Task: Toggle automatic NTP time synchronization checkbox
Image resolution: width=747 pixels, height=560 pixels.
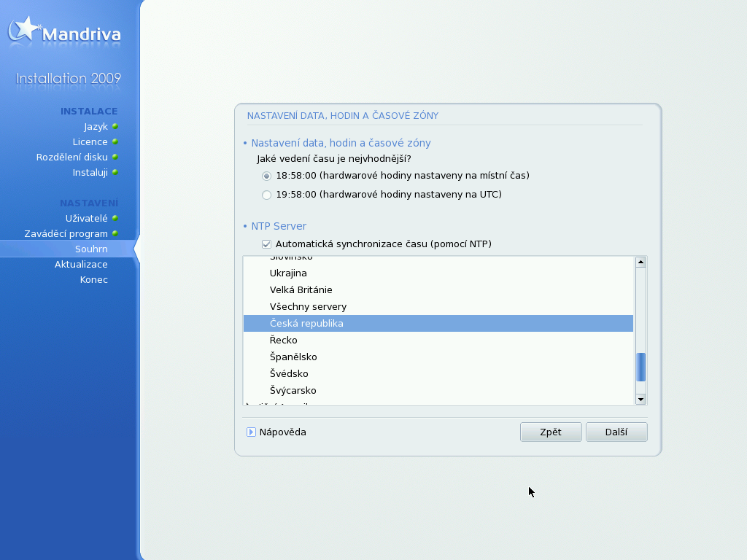Action: (266, 244)
